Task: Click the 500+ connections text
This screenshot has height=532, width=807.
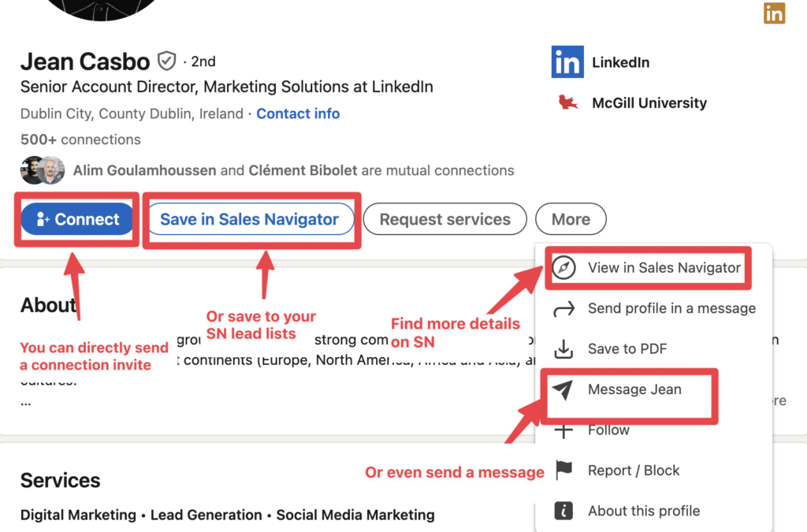Action: click(x=81, y=140)
